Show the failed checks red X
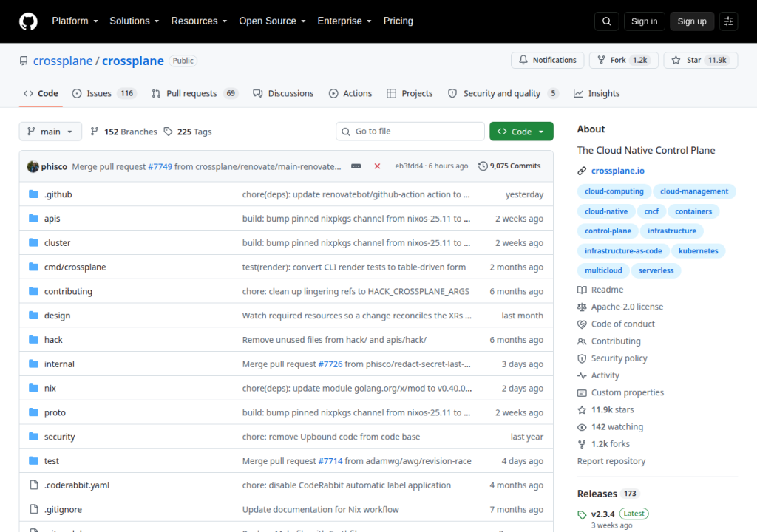The width and height of the screenshot is (757, 532). (377, 166)
